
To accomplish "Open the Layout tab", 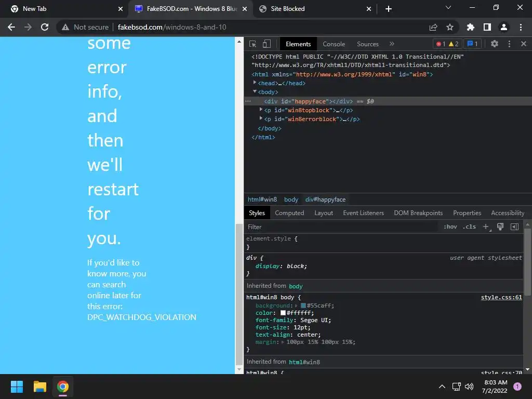I will click(x=323, y=213).
